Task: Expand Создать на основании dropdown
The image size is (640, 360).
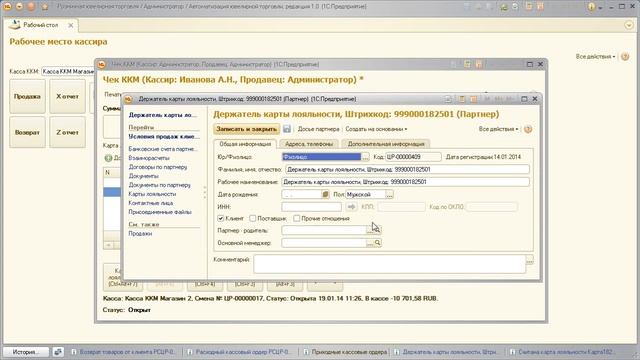Action: click(x=376, y=129)
